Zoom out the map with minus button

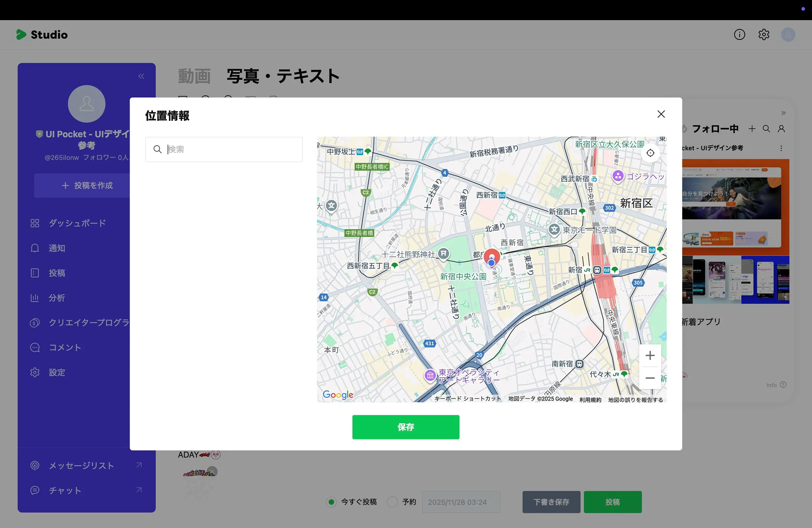pyautogui.click(x=650, y=378)
